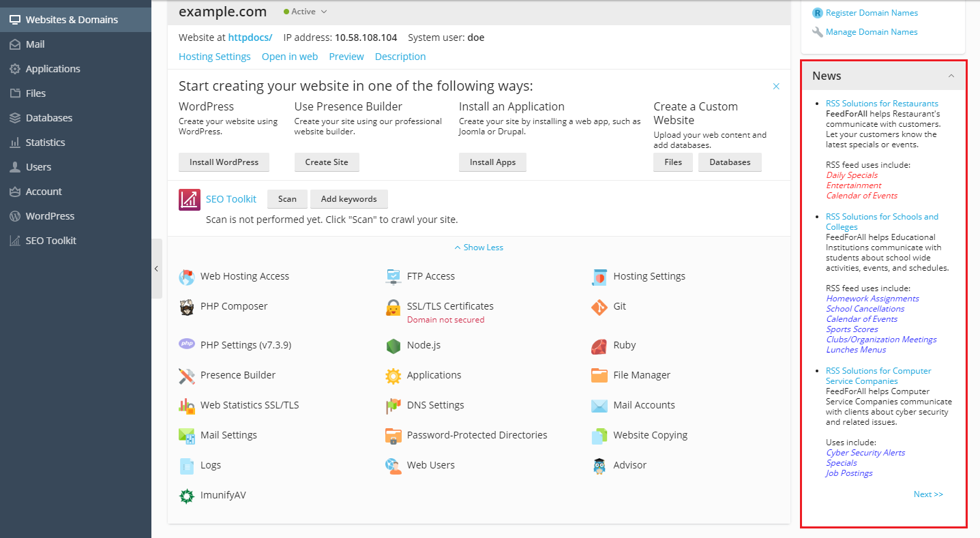Open the File Manager folder icon

[x=599, y=375]
